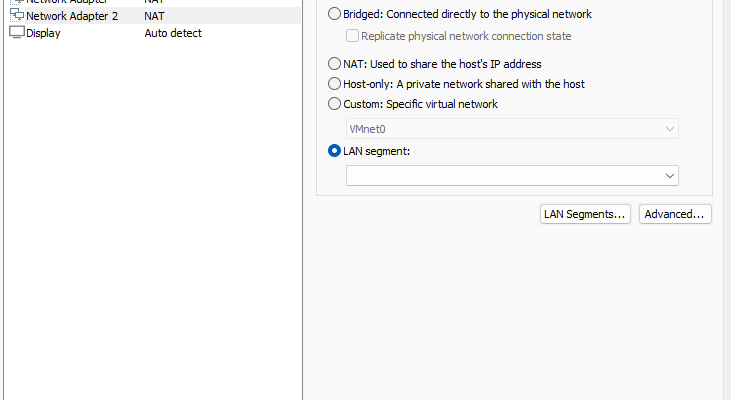Click the Network Adapter 2 device icon

[x=16, y=16]
